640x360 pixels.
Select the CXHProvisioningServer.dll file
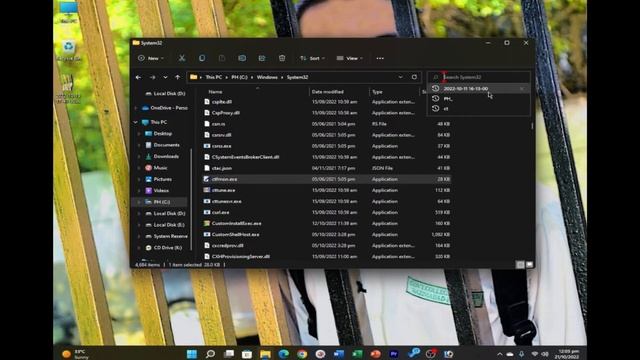(x=240, y=256)
